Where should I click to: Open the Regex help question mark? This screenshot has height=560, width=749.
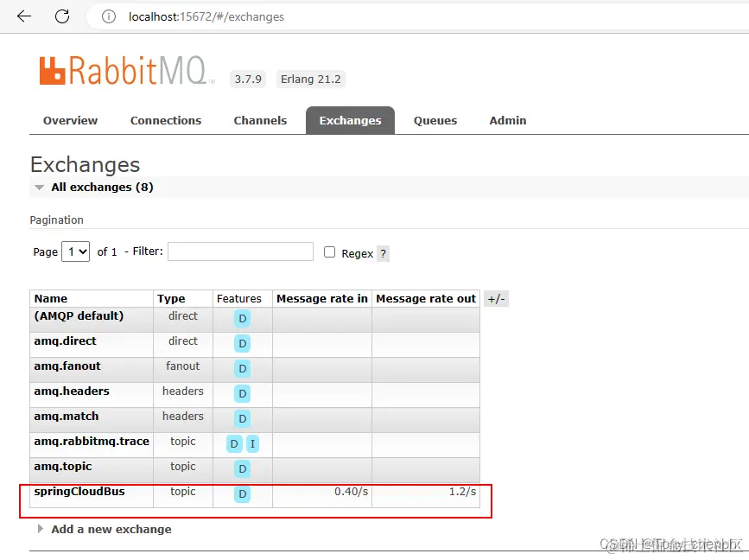[x=383, y=254]
